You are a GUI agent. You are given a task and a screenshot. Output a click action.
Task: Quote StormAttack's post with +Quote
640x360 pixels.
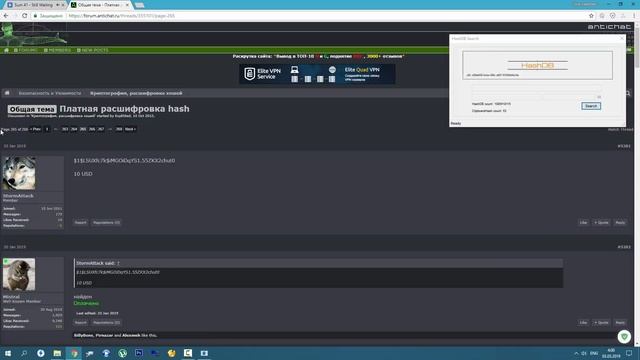(x=601, y=222)
